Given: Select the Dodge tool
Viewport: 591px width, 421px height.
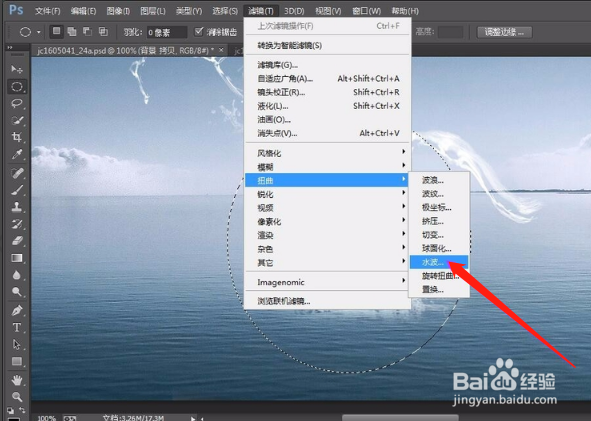Looking at the screenshot, I should [x=17, y=291].
